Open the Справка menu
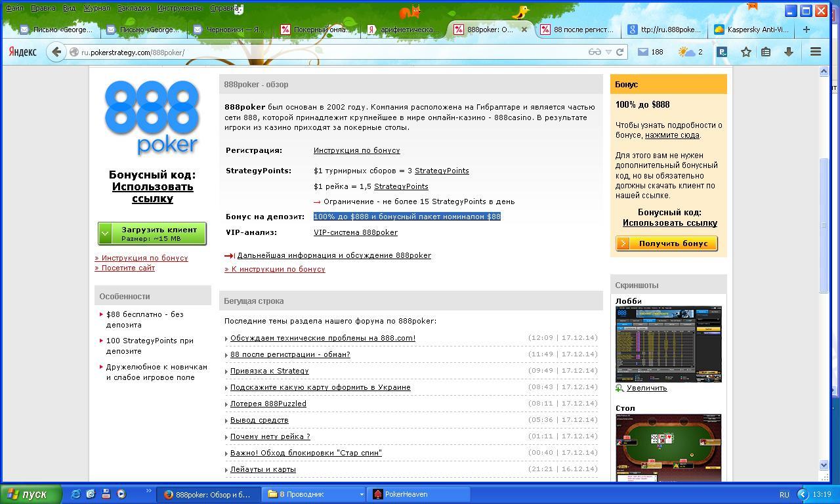Viewport: 840px width, 504px height. point(224,8)
